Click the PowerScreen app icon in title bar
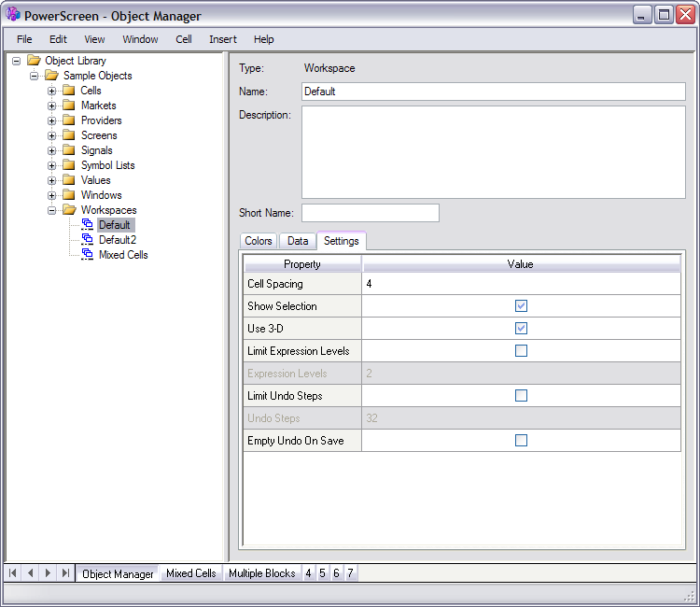Screen dimensions: 700x607 tap(13, 15)
